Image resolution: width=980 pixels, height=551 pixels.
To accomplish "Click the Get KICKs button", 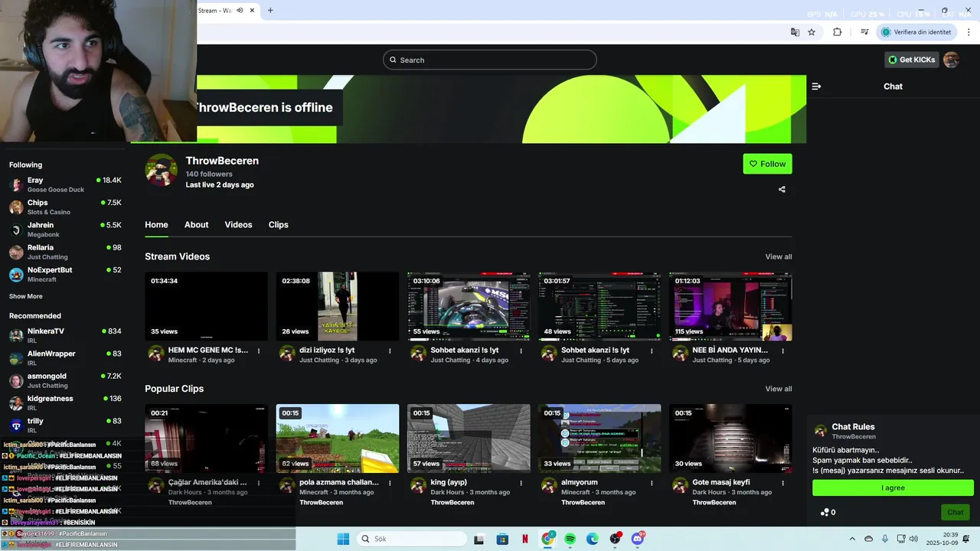I will click(911, 60).
